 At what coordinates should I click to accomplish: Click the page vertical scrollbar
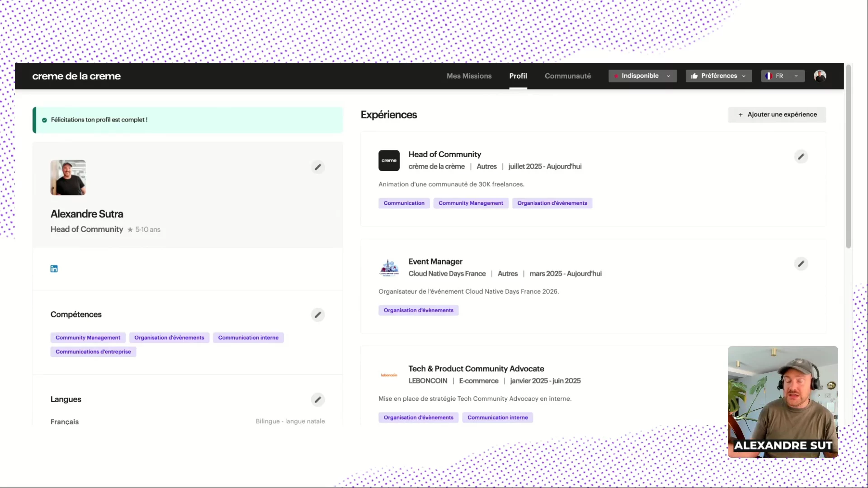click(x=849, y=156)
